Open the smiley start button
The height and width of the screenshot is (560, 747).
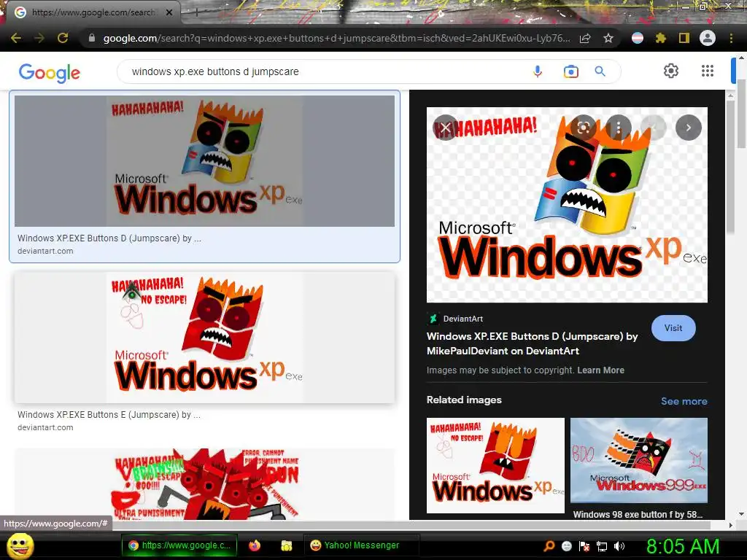pos(20,546)
